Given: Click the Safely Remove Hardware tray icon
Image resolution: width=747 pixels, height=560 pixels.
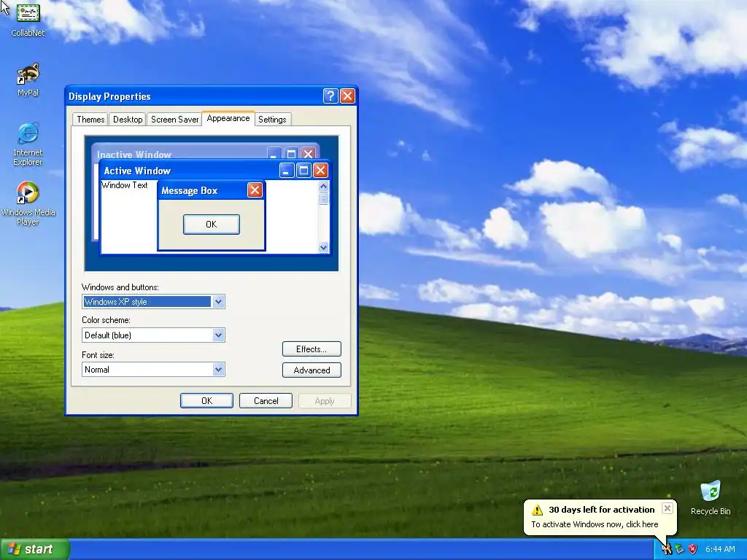Looking at the screenshot, I should (680, 549).
